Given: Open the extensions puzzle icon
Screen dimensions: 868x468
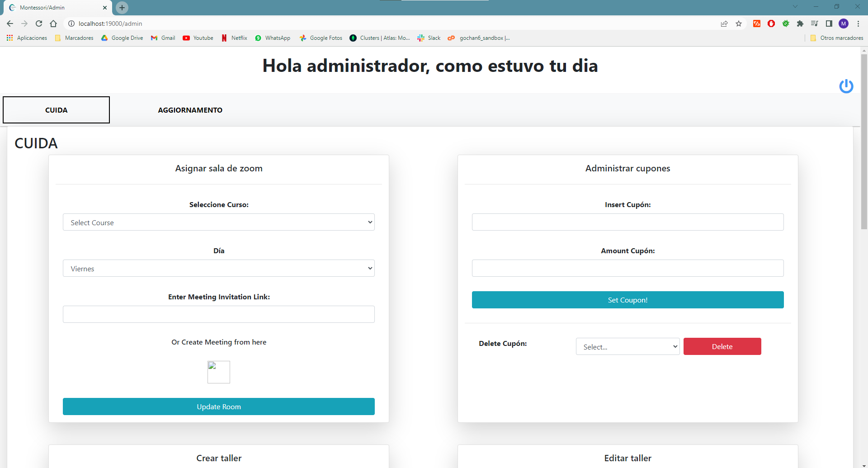Looking at the screenshot, I should [800, 24].
